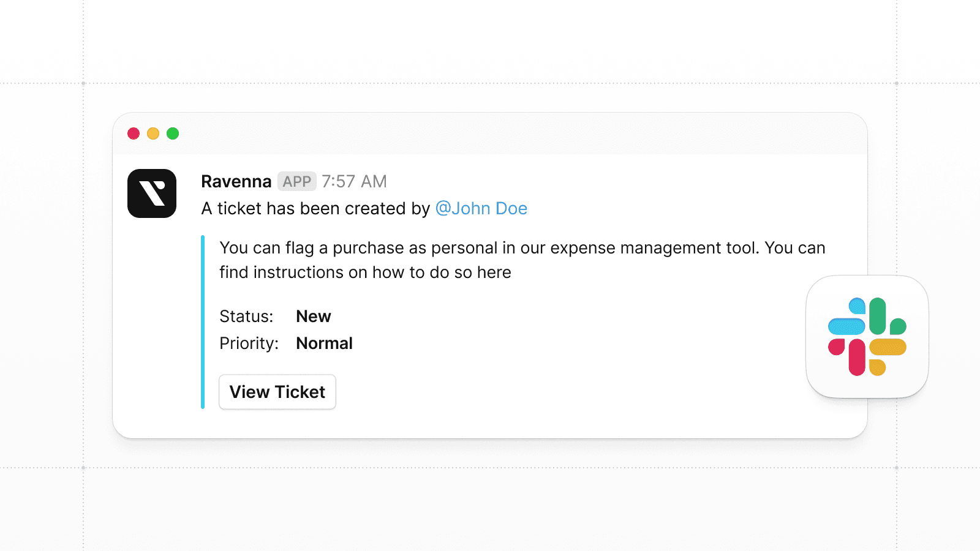The image size is (980, 551).
Task: Click the APP badge next to Ravenna
Action: point(297,181)
